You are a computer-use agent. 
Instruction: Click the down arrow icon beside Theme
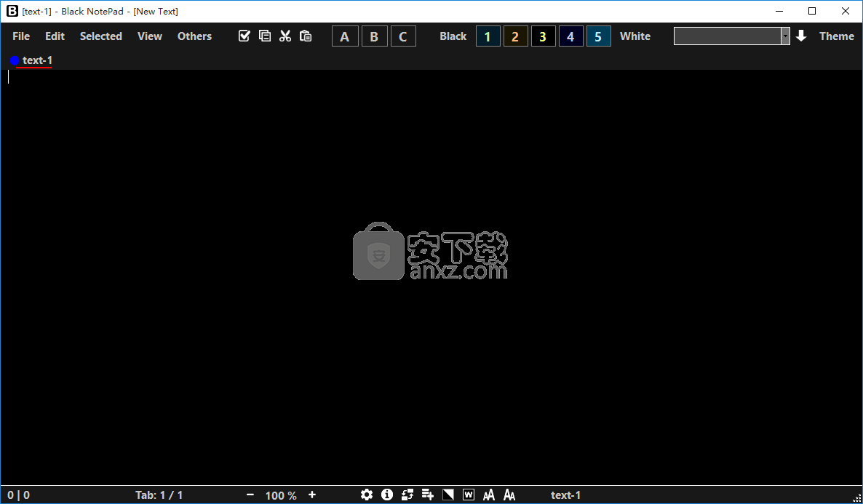click(801, 36)
